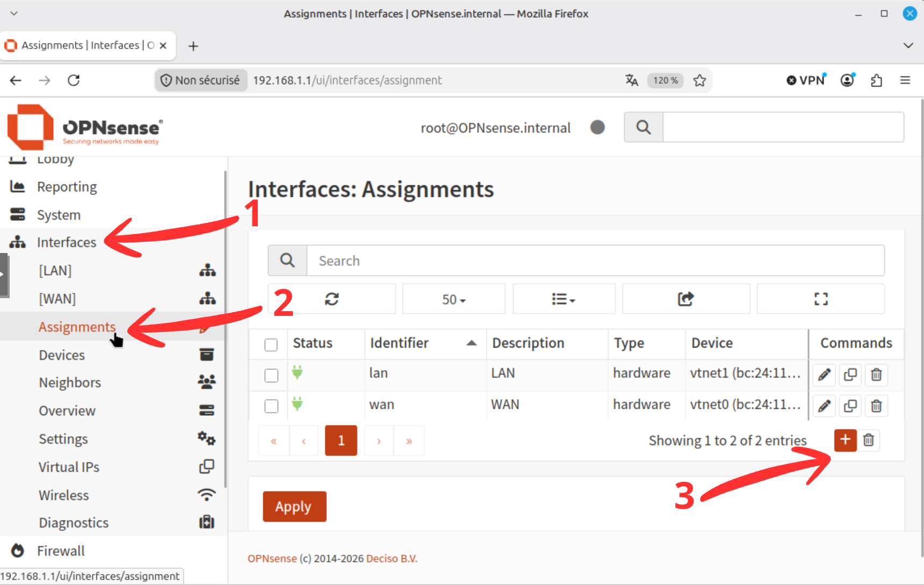The width and height of the screenshot is (924, 585).
Task: Open Firefox extensions puzzle icon
Action: click(x=876, y=81)
